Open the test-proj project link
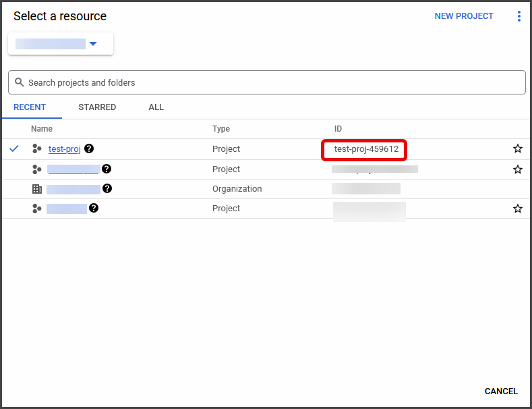The image size is (532, 409). click(64, 149)
